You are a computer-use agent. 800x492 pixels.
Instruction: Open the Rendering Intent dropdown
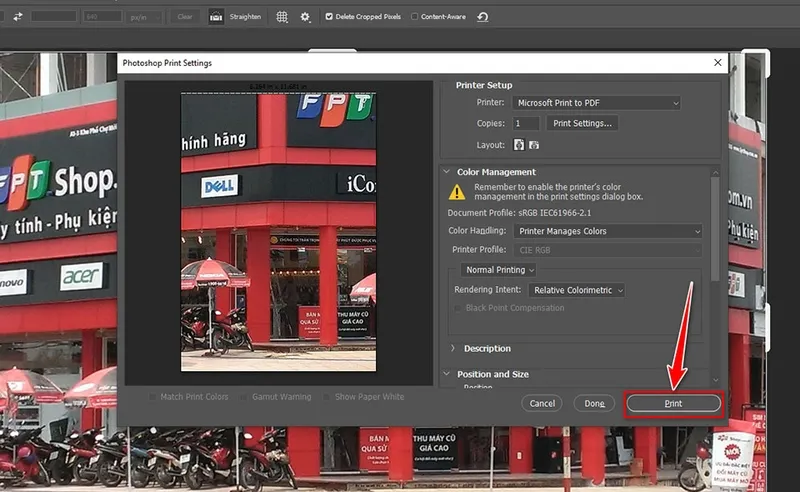point(578,290)
